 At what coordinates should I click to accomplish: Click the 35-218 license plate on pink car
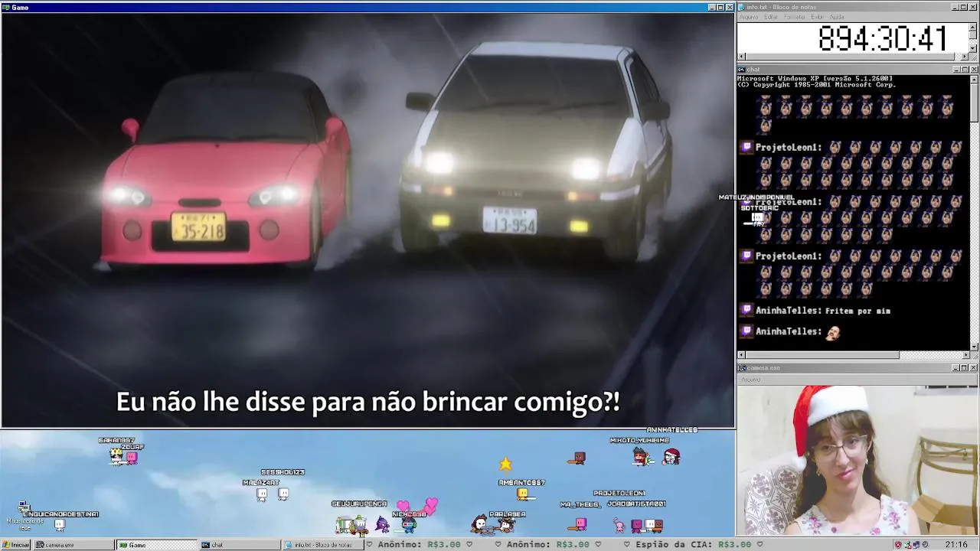point(198,227)
